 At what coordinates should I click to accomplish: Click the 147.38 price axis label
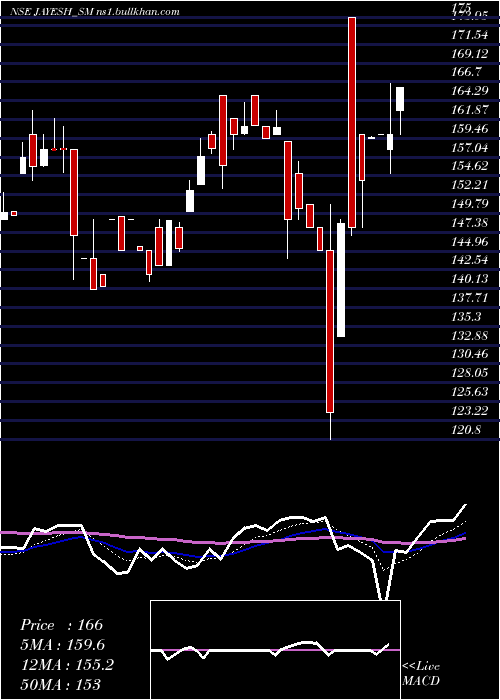(469, 223)
